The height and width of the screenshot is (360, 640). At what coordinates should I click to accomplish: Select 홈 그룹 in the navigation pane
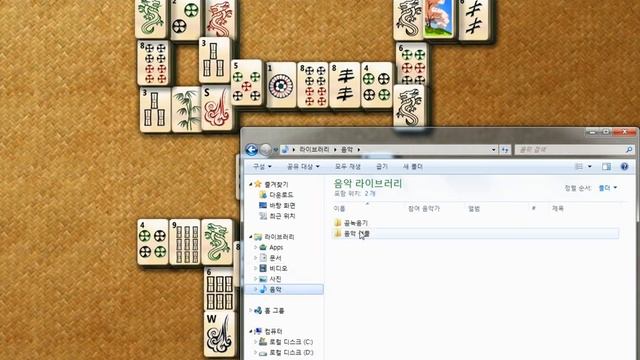coord(274,311)
